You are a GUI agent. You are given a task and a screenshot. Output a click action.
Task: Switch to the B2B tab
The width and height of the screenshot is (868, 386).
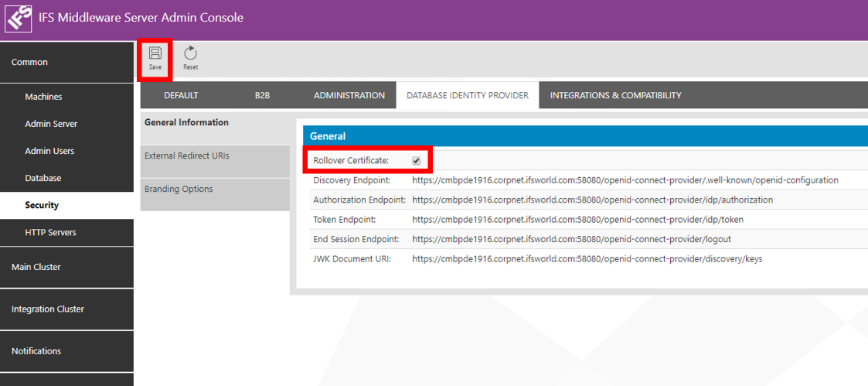pos(262,96)
